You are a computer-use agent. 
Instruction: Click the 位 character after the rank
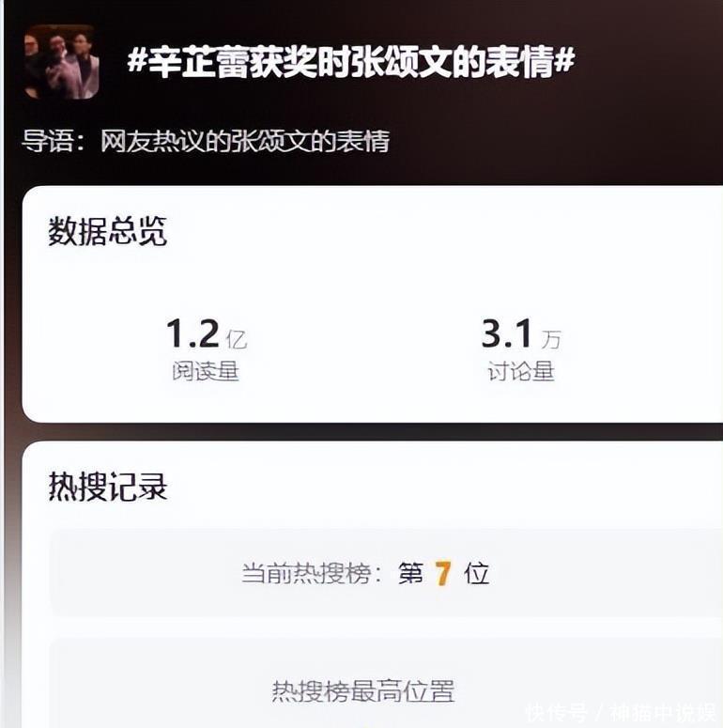coord(477,573)
